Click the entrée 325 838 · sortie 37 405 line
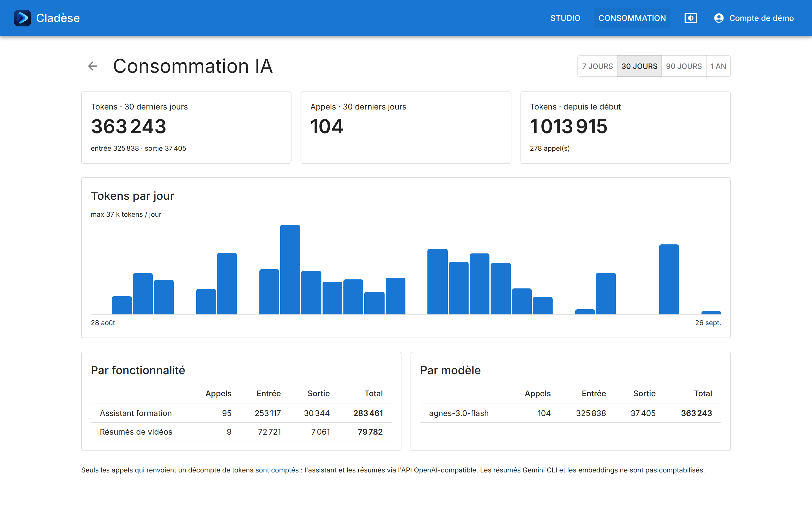Viewport: 812px width, 508px height. tap(138, 148)
